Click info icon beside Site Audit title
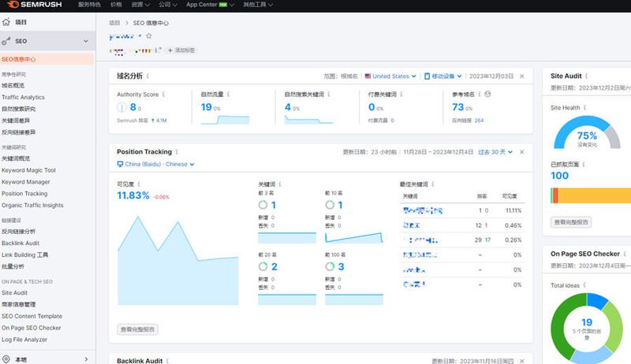The width and height of the screenshot is (631, 364). (586, 76)
